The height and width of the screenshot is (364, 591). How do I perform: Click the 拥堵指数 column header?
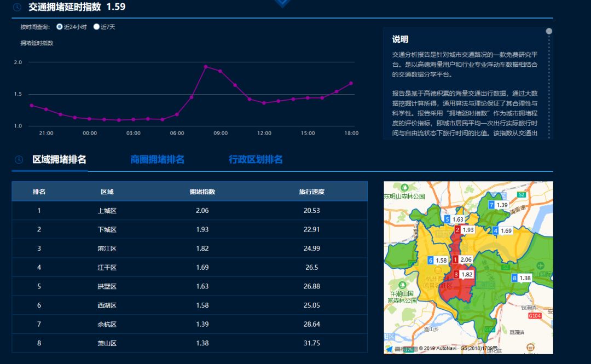(x=202, y=192)
